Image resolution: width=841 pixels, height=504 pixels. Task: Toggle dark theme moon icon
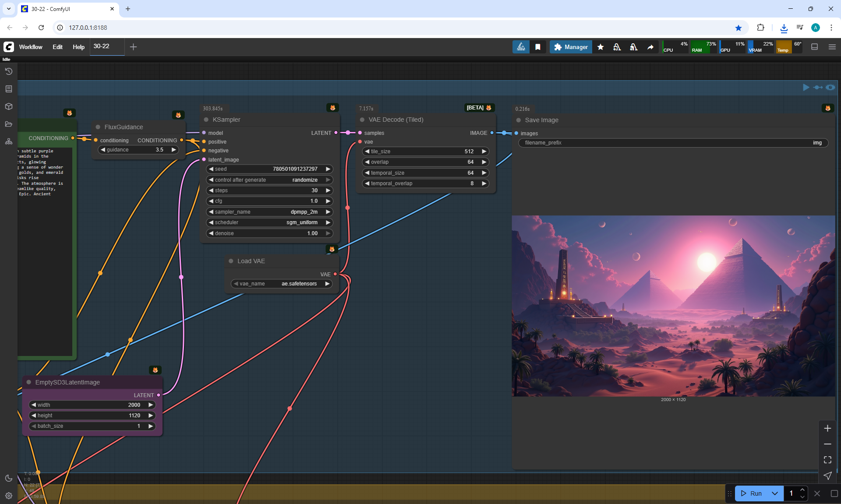coord(9,478)
